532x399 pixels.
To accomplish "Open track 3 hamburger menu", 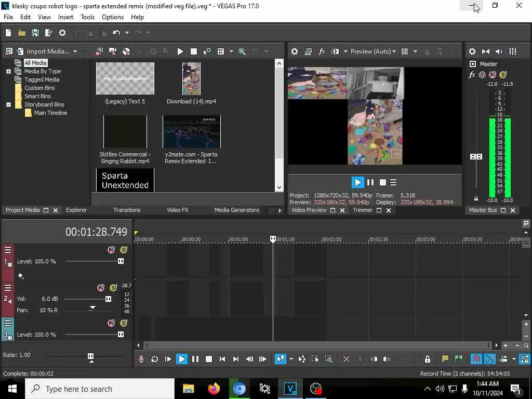I will [7, 323].
